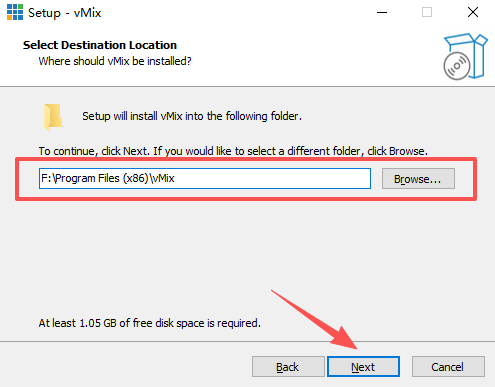
Task: Click the 'Setup - vMix' window title
Action: pyautogui.click(x=65, y=13)
